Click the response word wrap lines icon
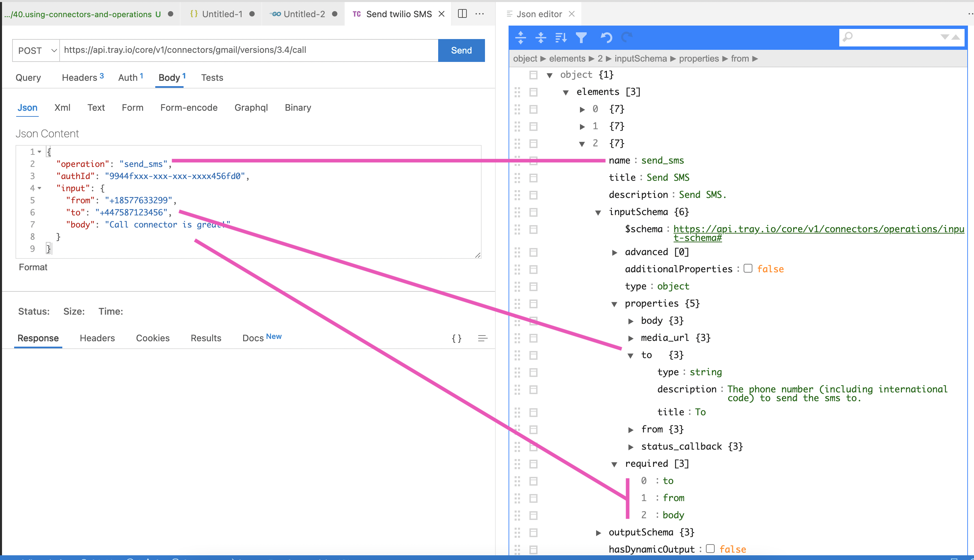974x560 pixels. tap(482, 338)
